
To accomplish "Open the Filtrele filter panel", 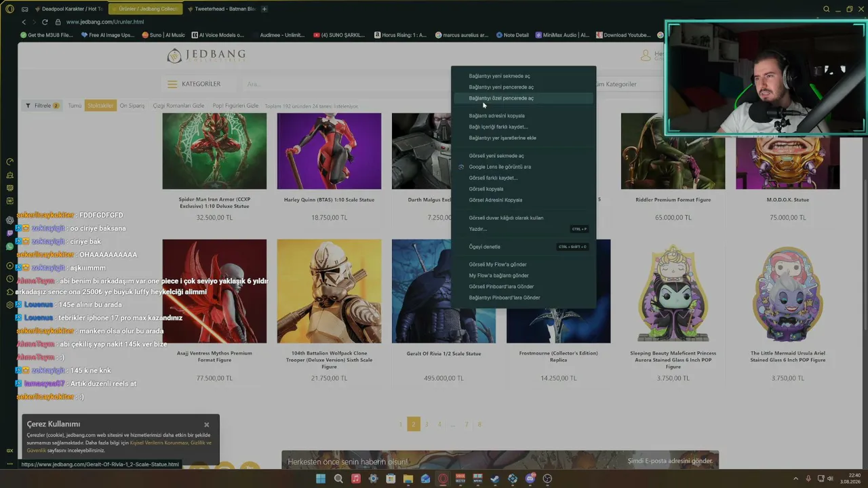I will click(x=42, y=106).
